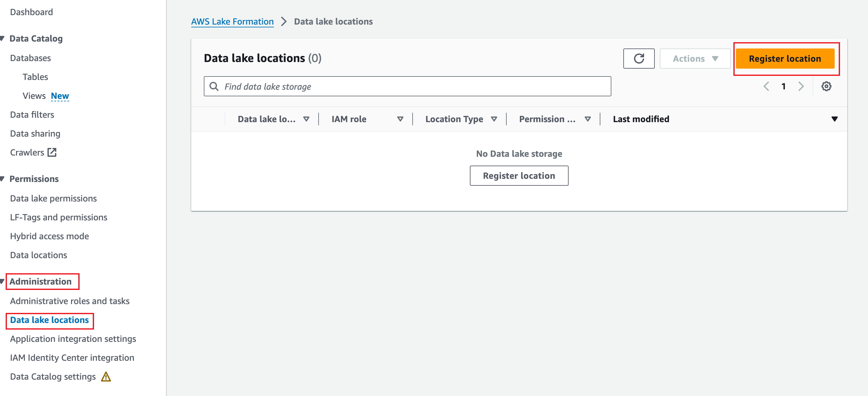Click the Administration section heading
The height and width of the screenshot is (396, 868).
(x=41, y=281)
